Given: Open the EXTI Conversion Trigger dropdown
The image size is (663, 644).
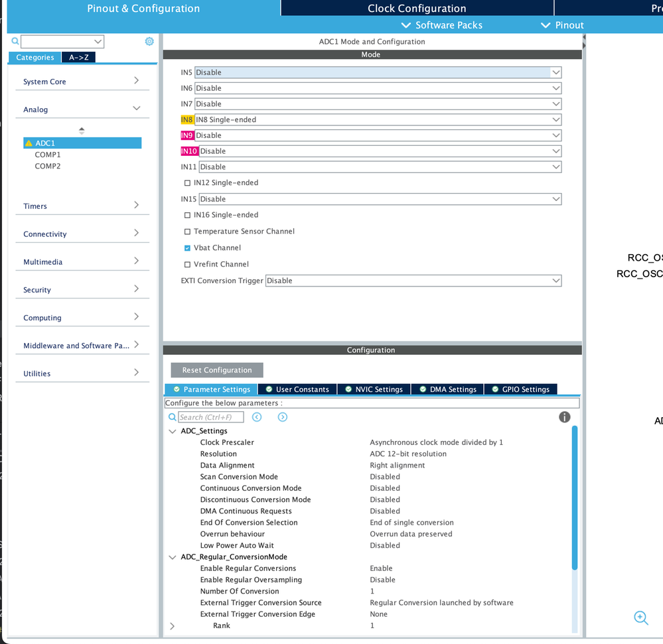Looking at the screenshot, I should tap(413, 281).
